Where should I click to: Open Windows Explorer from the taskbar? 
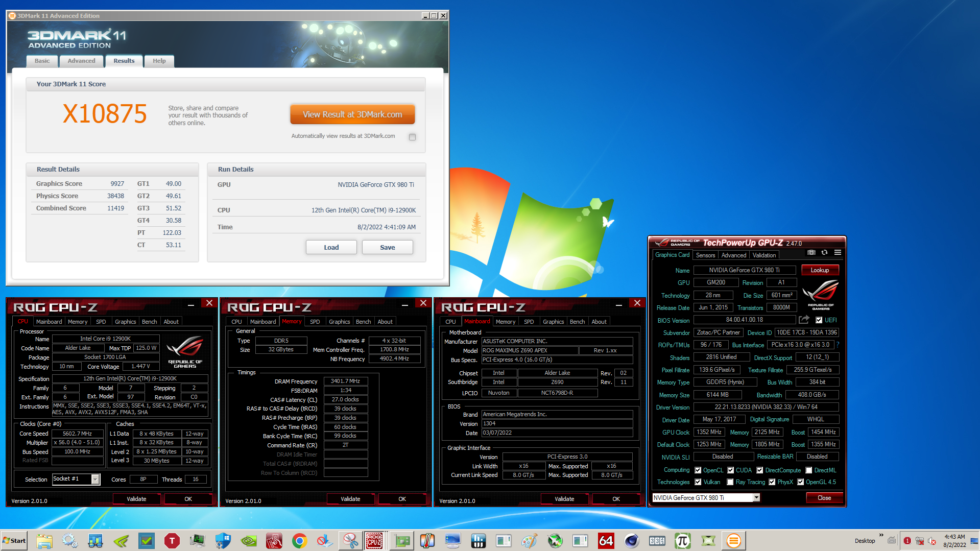click(x=44, y=540)
